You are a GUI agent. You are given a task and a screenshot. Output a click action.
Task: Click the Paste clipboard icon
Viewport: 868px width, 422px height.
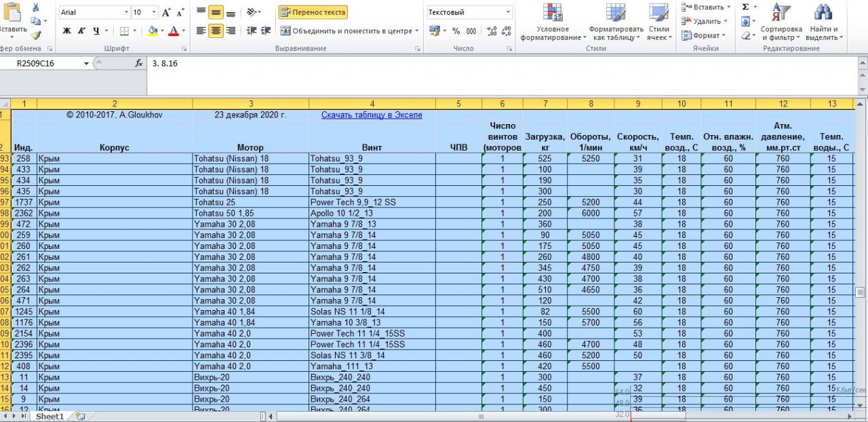click(13, 13)
